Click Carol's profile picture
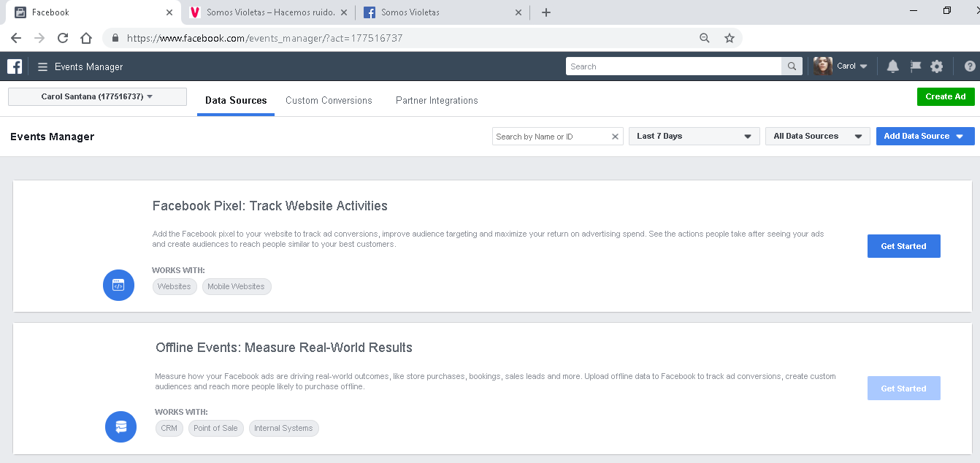The image size is (980, 463). (822, 66)
